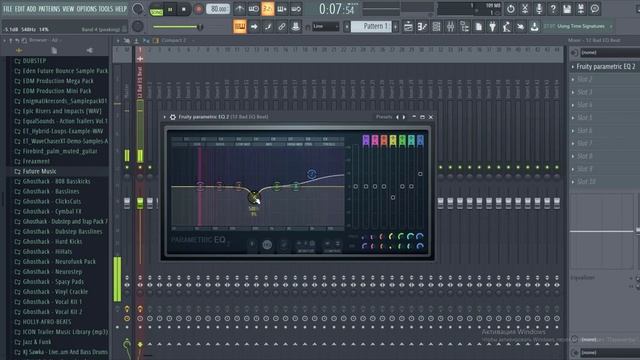Viewport: 640px width, 360px height.
Task: Open the plugin picker plug icon
Action: tap(493, 27)
